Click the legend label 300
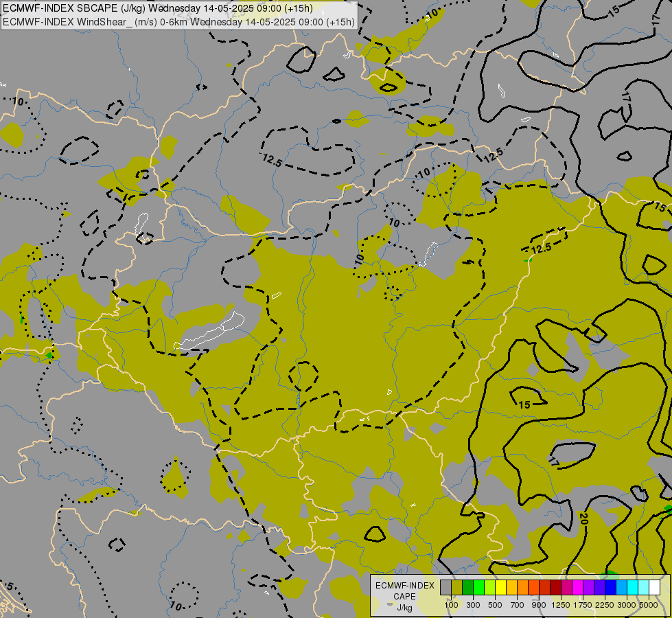This screenshot has height=618, width=672. click(x=473, y=605)
